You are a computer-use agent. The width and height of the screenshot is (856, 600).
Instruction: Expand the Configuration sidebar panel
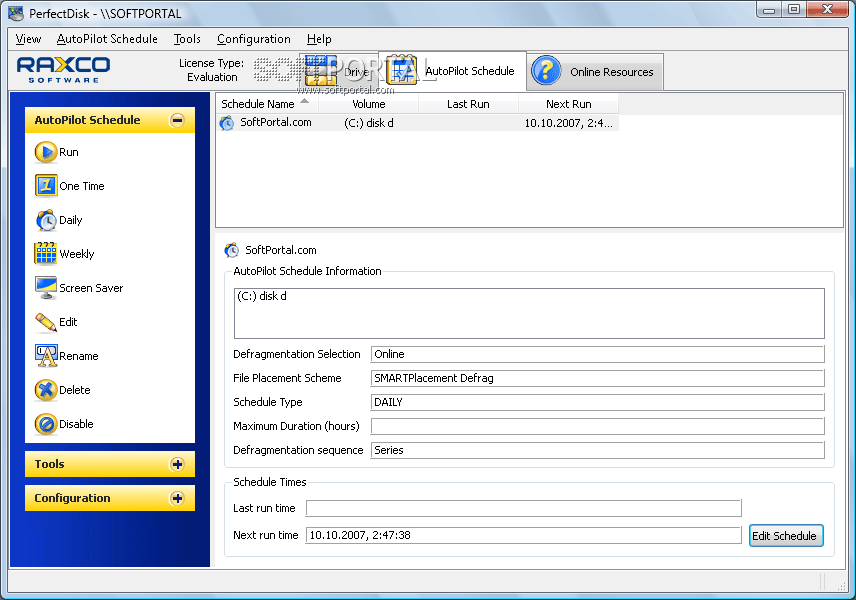click(x=177, y=498)
